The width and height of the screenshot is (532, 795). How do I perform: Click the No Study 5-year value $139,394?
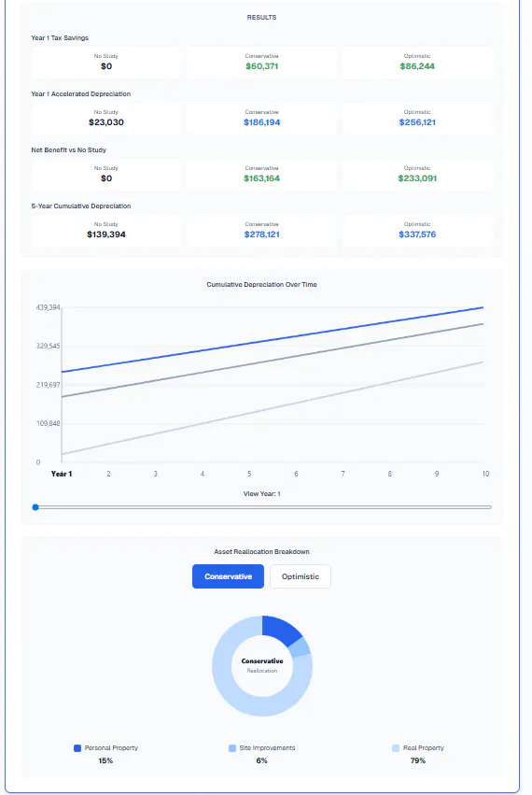coord(106,234)
